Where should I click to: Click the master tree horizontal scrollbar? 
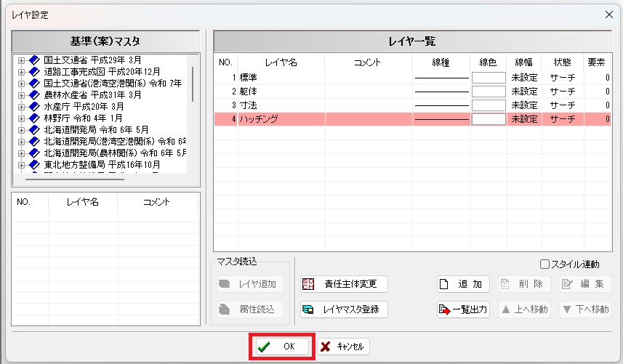[x=75, y=179]
